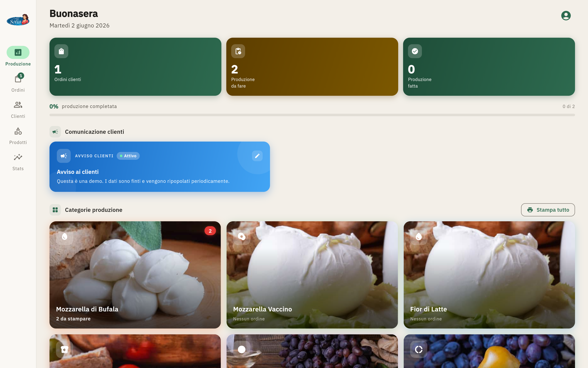Click drop icon on Fior di Latte card
This screenshot has width=588, height=368.
419,236
